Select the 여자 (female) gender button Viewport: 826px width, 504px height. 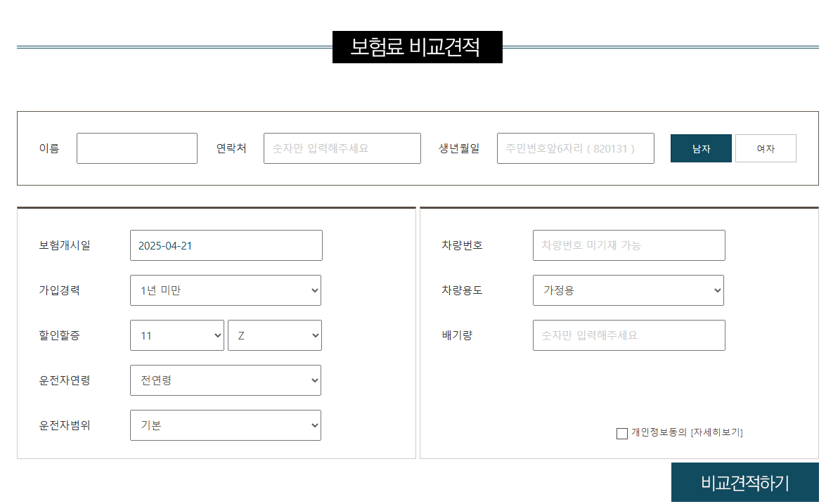(x=765, y=148)
